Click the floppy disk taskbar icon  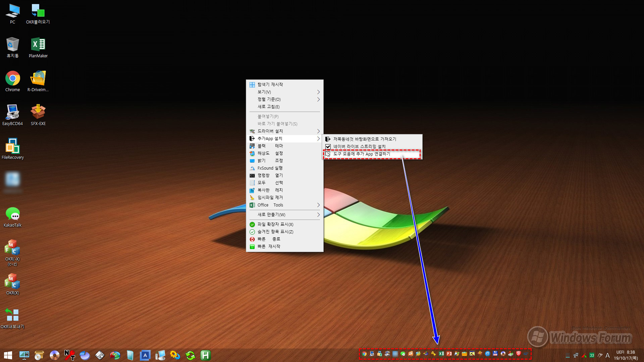click(100, 355)
